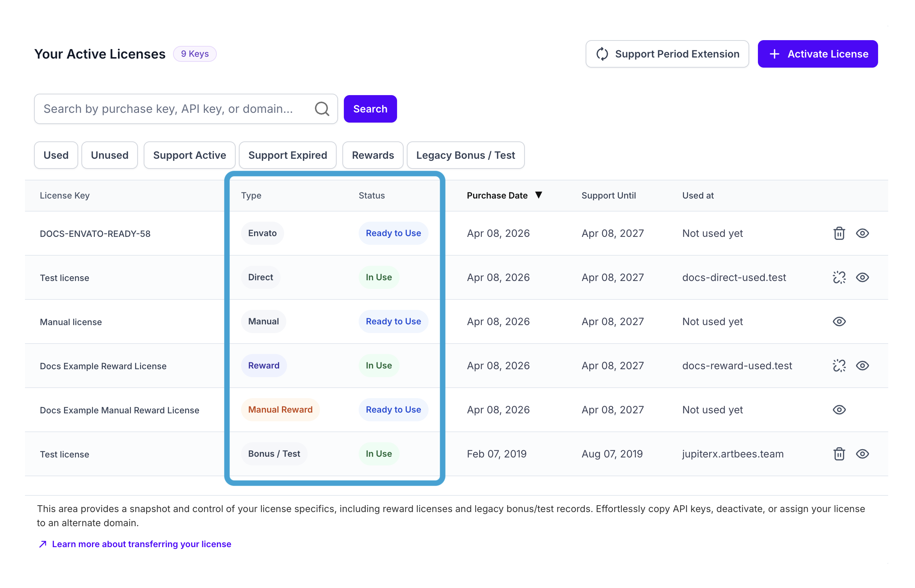Delete the DOCS-ENVATO-READY-58 license via trash icon

pyautogui.click(x=839, y=233)
